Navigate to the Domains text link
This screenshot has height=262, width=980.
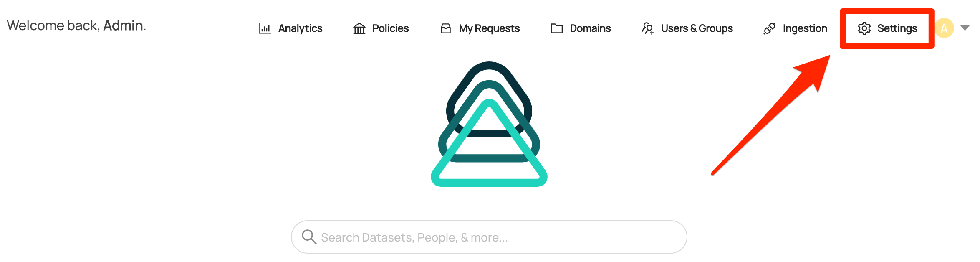tap(590, 28)
